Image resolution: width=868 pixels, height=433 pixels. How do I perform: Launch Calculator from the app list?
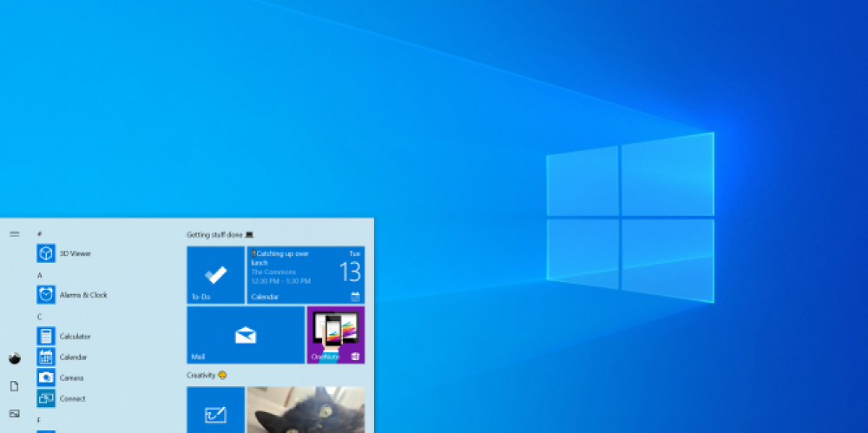[63, 336]
